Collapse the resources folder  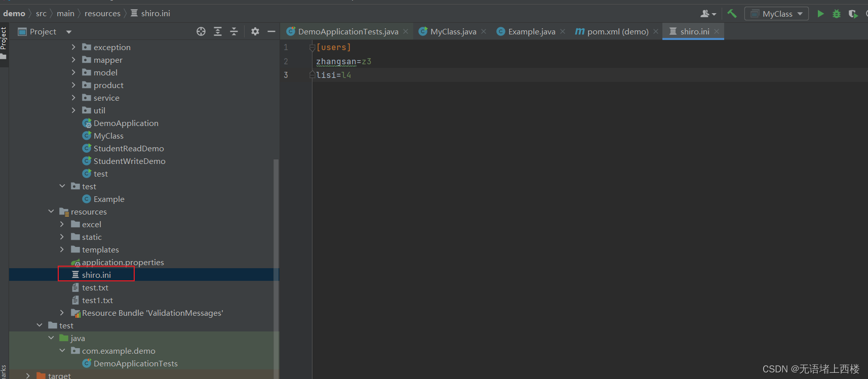point(51,212)
